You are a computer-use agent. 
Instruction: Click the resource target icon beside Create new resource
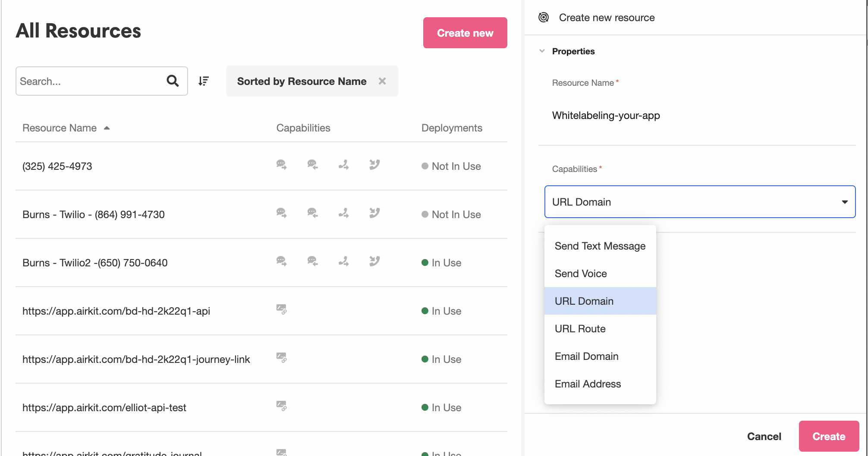544,17
